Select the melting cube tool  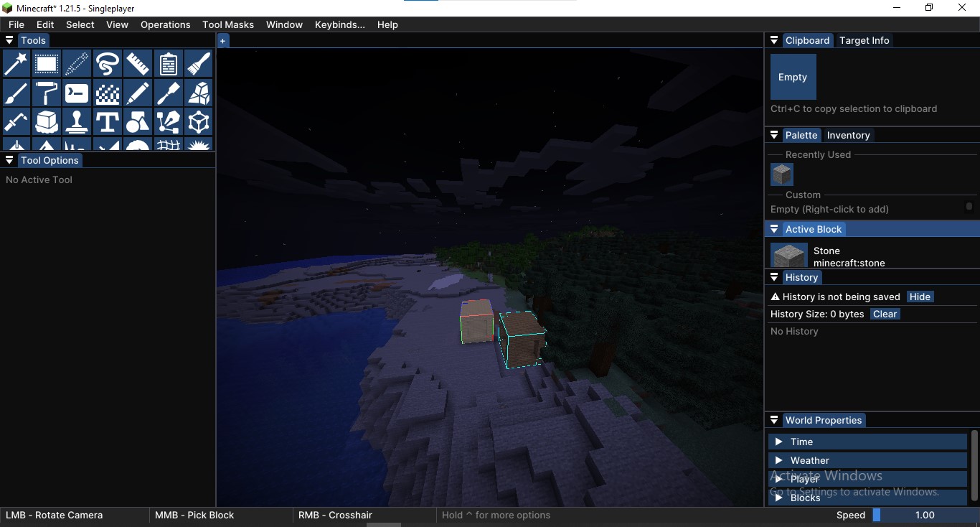pos(47,122)
